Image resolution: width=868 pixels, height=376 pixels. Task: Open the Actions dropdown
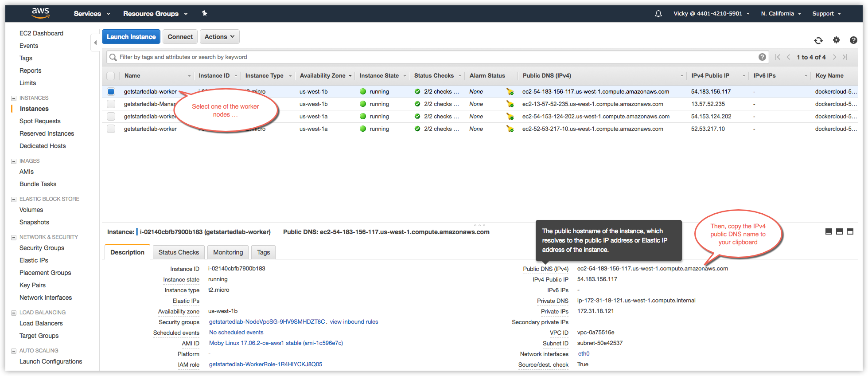pos(219,37)
